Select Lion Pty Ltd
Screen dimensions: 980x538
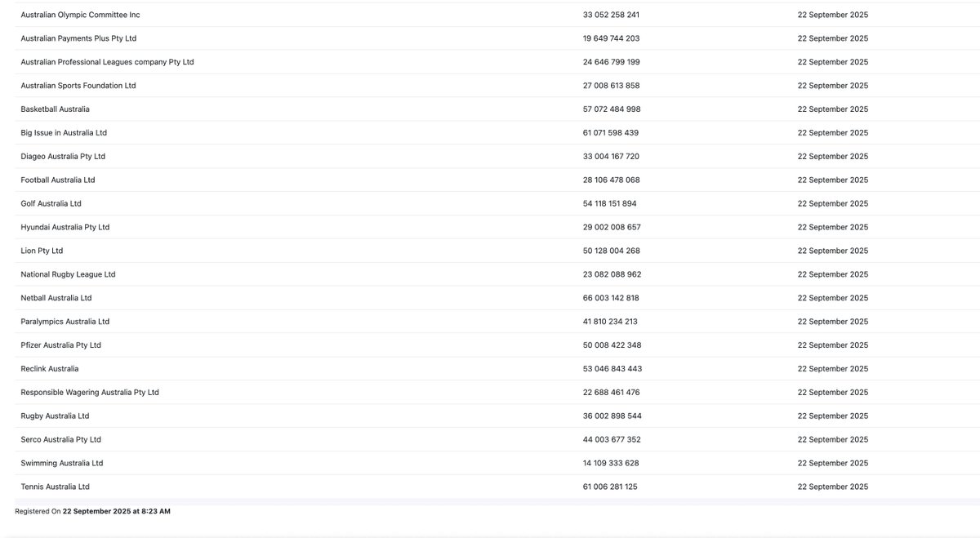click(x=42, y=251)
